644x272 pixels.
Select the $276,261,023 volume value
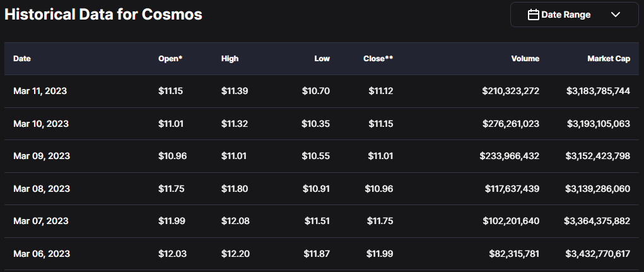(510, 124)
